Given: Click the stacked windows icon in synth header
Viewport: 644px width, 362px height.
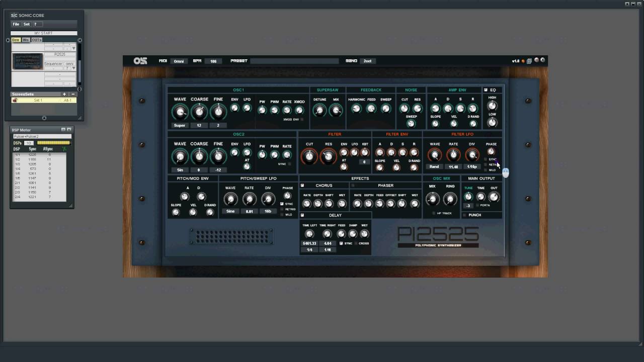Looking at the screenshot, I should [x=529, y=61].
